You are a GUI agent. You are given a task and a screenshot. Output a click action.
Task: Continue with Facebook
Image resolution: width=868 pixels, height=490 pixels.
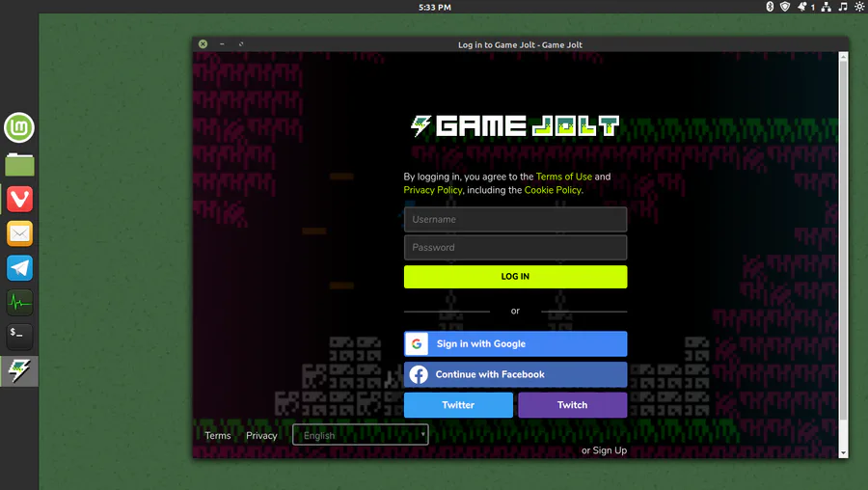[x=515, y=374]
